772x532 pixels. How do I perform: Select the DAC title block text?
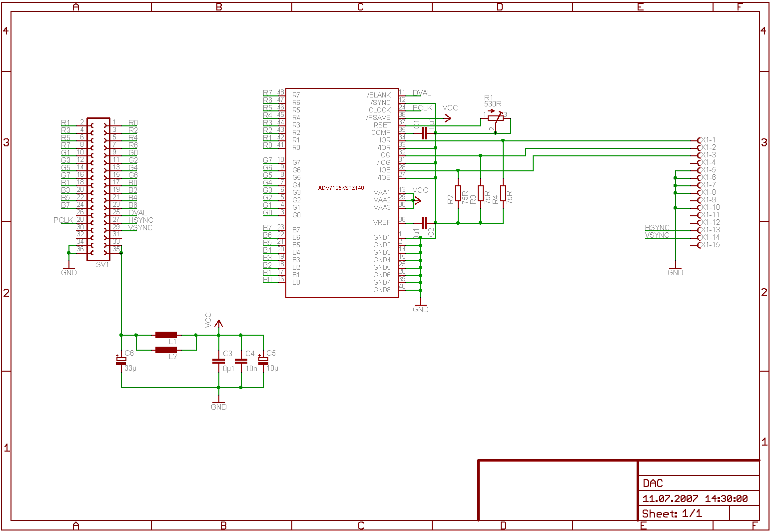click(x=653, y=483)
